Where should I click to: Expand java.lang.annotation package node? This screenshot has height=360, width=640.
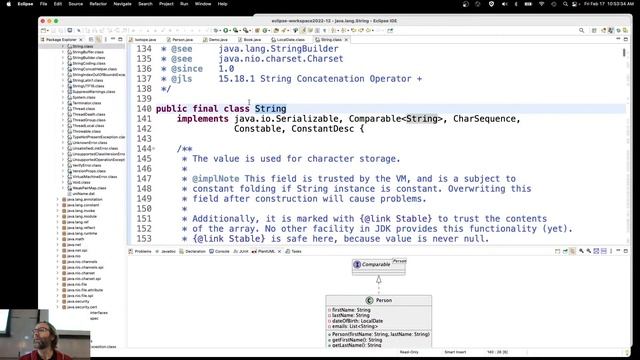[58, 200]
